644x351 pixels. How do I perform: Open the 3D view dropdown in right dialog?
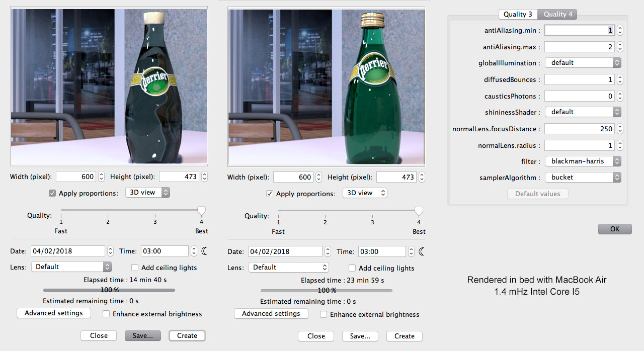tap(365, 193)
